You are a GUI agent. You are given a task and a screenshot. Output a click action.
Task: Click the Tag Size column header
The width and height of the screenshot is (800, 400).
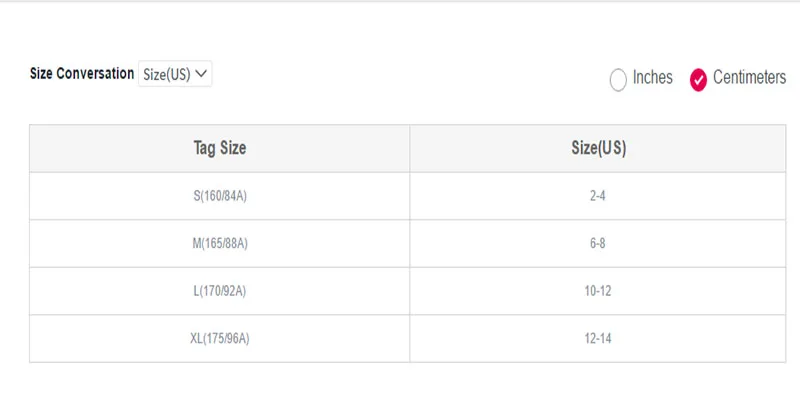(219, 148)
